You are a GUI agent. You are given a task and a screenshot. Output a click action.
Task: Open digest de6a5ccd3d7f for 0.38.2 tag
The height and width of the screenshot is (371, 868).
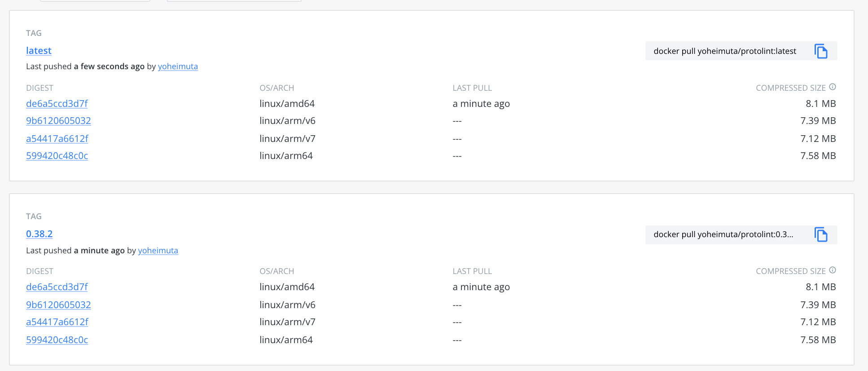(x=57, y=287)
